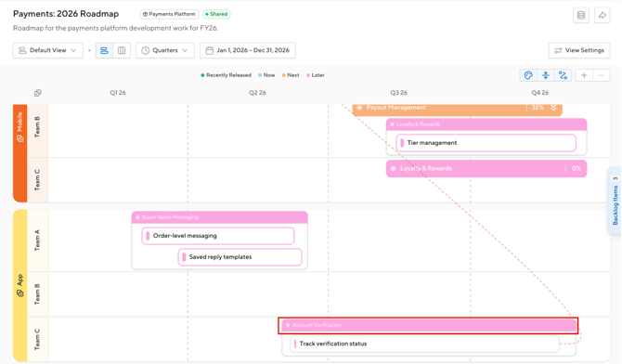Viewport: 622px width, 364px height.
Task: Select the Team B label in Mobile
Action: 37,127
